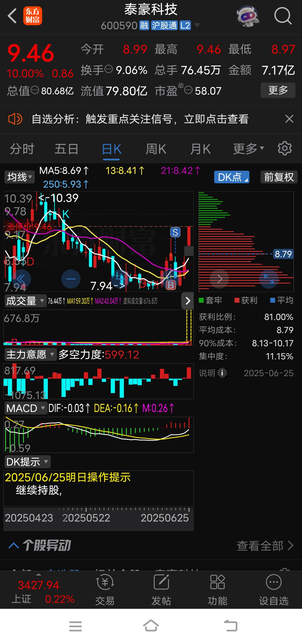302x644 pixels.
Task: Tap the 8.79 average cost marker
Action: pyautogui.click(x=283, y=254)
